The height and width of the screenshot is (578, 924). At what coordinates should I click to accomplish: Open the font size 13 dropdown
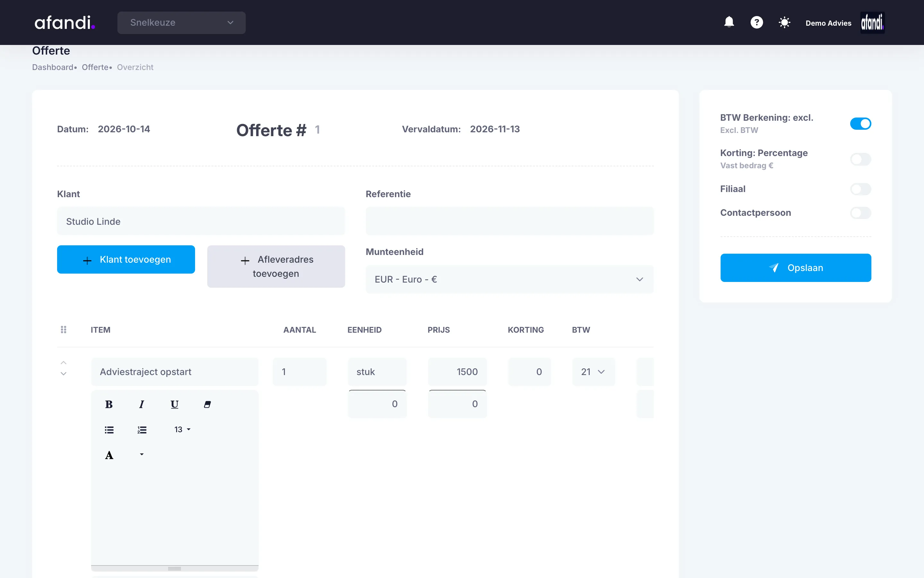(182, 430)
